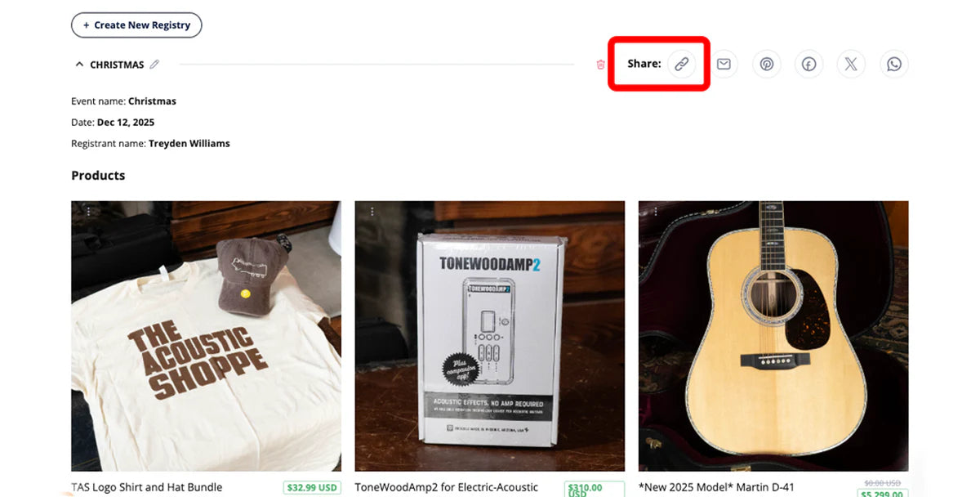Image resolution: width=980 pixels, height=497 pixels.
Task: Share the registry via email icon
Action: [x=724, y=64]
